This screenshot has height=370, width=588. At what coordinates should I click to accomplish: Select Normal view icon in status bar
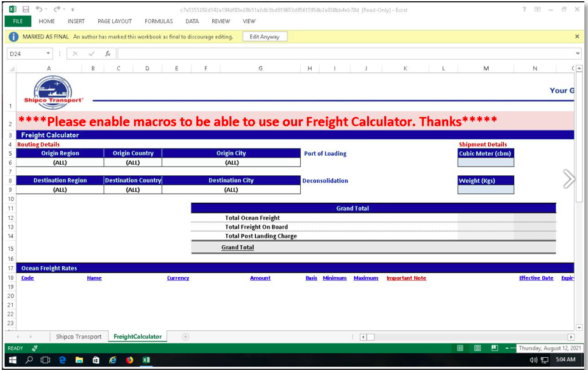461,348
